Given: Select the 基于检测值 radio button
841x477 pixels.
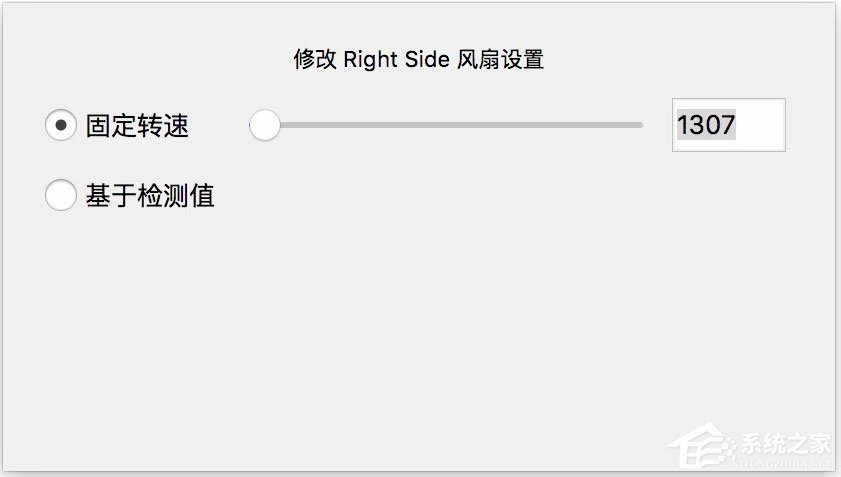Looking at the screenshot, I should point(61,195).
